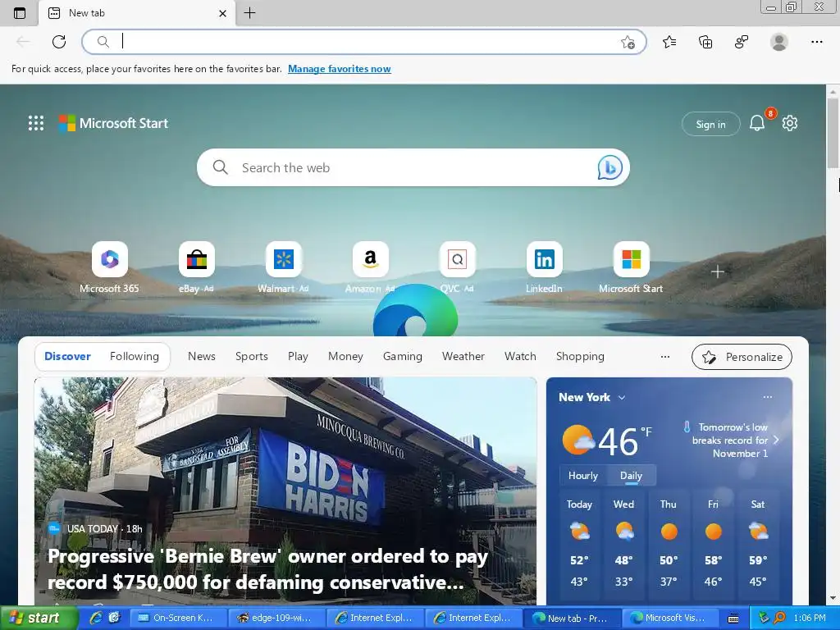Click the Personalize button
The image size is (840, 630).
click(742, 357)
